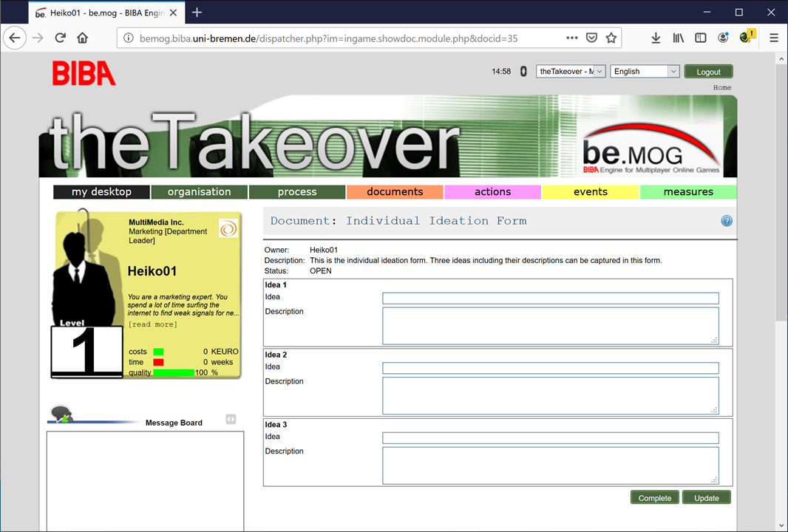Close the Heiko01 - be.mog tab
The image size is (788, 532).
coord(174,13)
